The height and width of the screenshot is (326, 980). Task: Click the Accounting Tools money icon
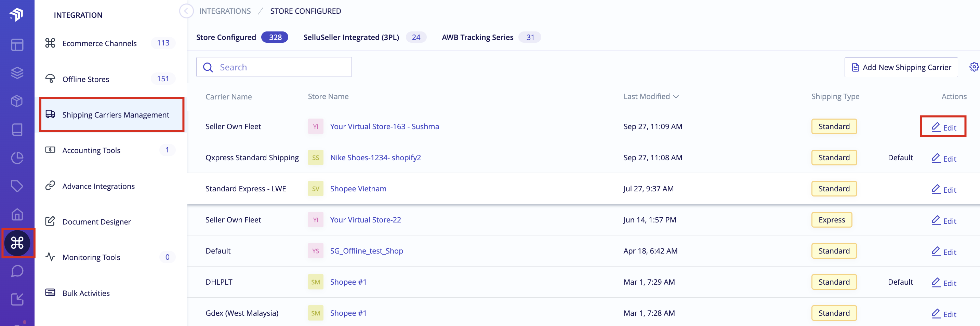coord(50,150)
